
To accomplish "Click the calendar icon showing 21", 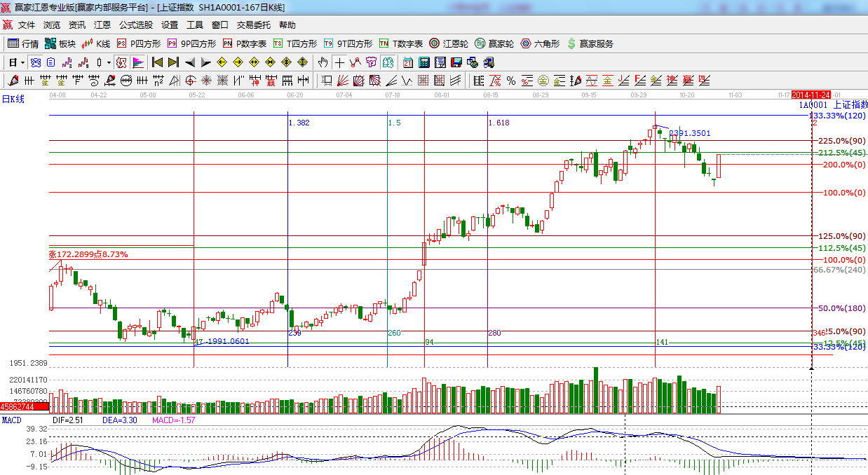I will [x=408, y=62].
